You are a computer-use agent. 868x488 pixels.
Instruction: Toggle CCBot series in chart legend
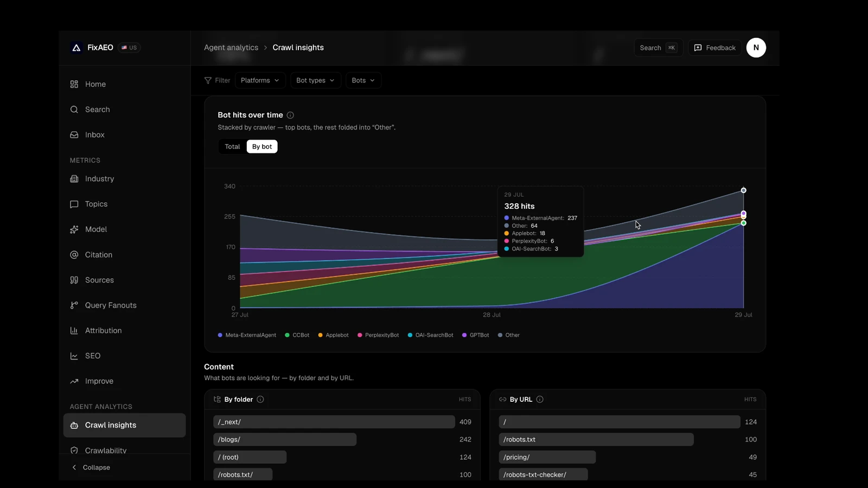point(297,335)
